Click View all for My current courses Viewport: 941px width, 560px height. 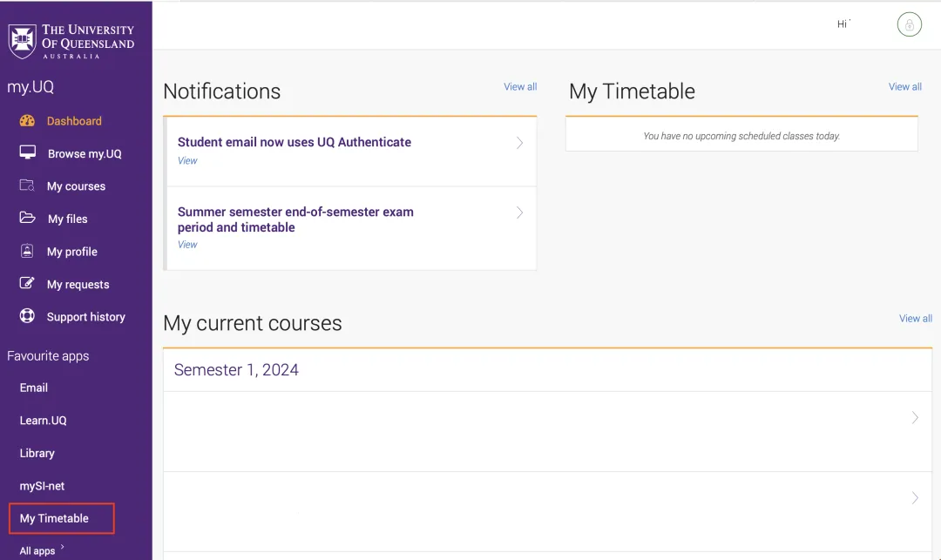point(915,319)
